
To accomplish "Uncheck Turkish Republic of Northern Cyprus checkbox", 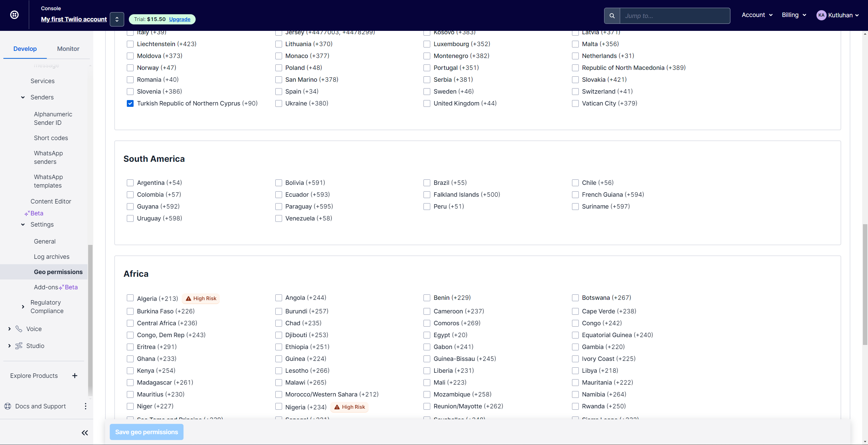I will click(130, 103).
